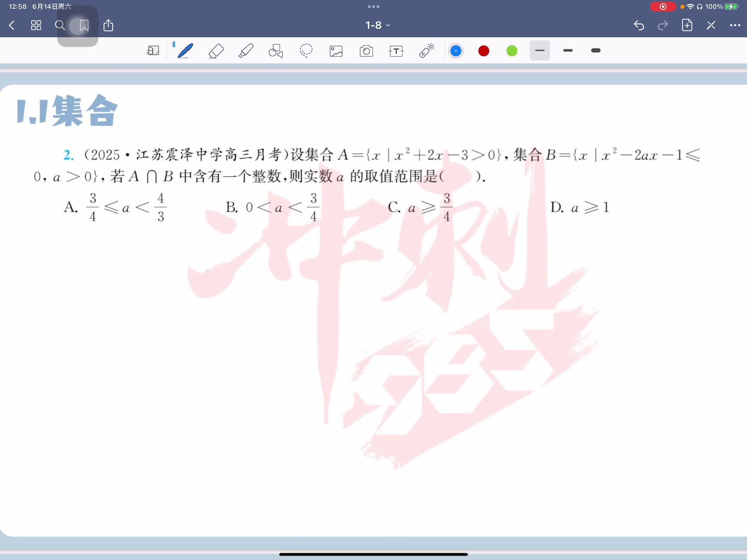Pick the red pen color
The height and width of the screenshot is (560, 747).
[484, 51]
